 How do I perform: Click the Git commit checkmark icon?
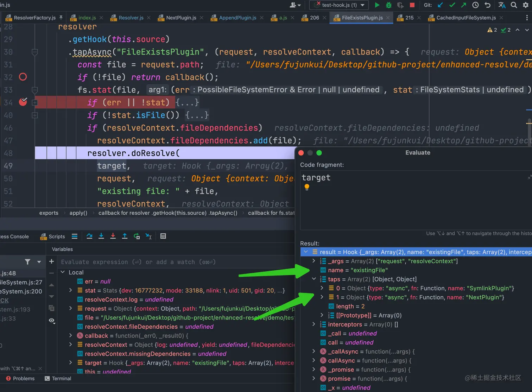coord(452,5)
